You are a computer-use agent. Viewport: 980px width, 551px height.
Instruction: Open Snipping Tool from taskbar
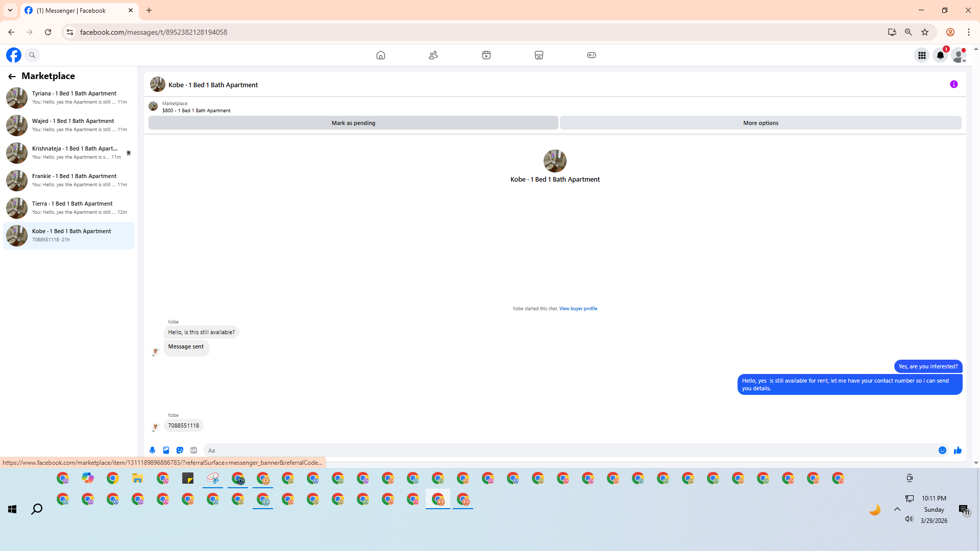(x=213, y=479)
